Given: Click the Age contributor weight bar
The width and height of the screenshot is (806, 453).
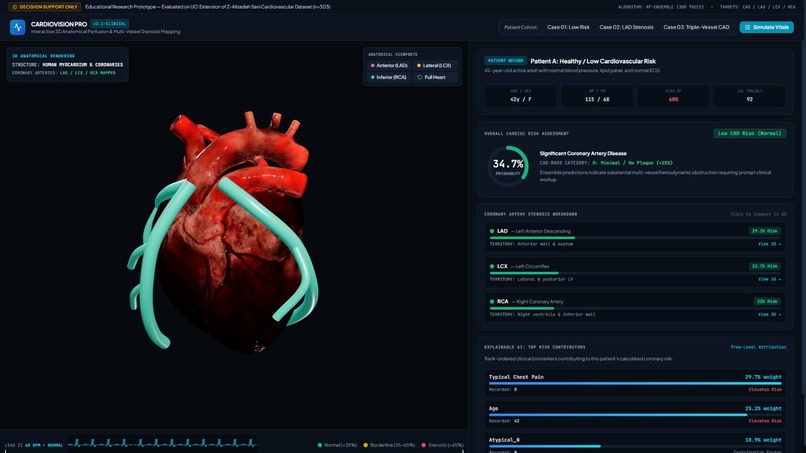Looking at the screenshot, I should tap(635, 415).
